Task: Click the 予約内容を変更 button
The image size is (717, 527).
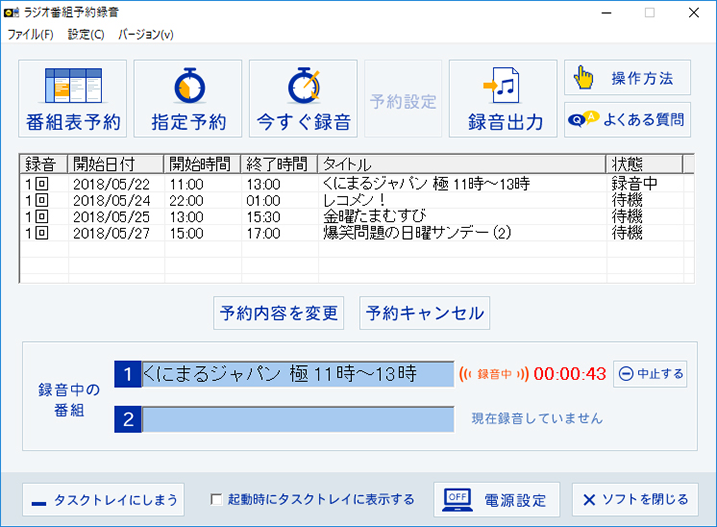Action: pos(278,313)
